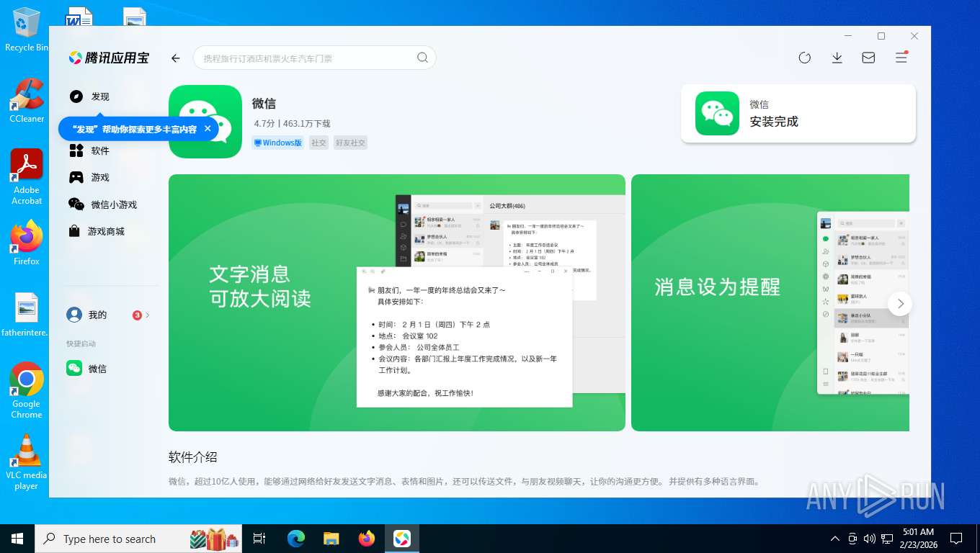This screenshot has width=980, height=553.
Task: Open the Recycle Bin desktop icon
Action: (27, 30)
